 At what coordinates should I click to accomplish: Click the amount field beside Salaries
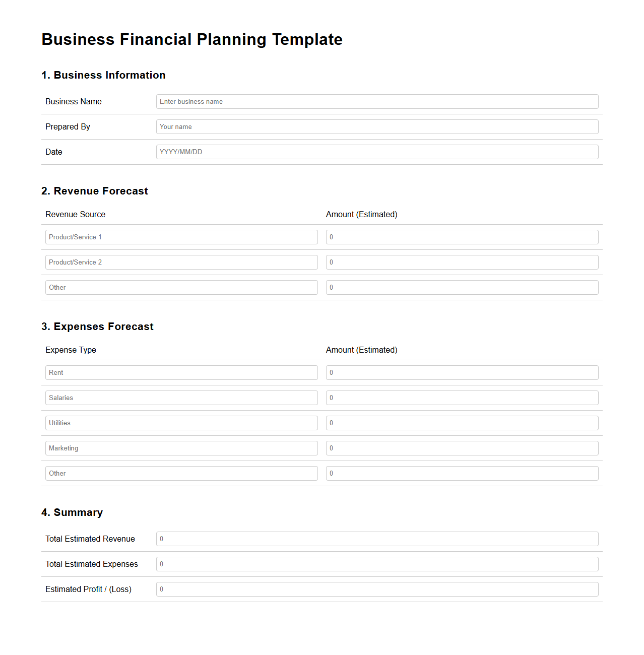tap(462, 398)
